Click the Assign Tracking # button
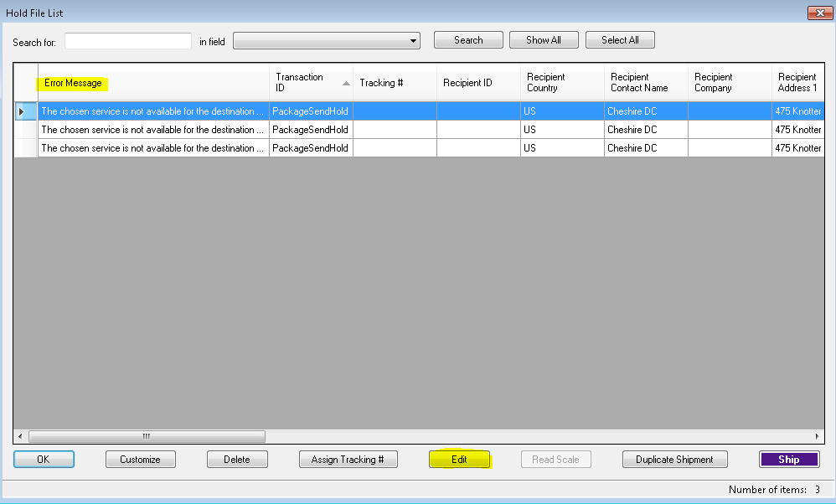The image size is (836, 504). click(x=348, y=460)
